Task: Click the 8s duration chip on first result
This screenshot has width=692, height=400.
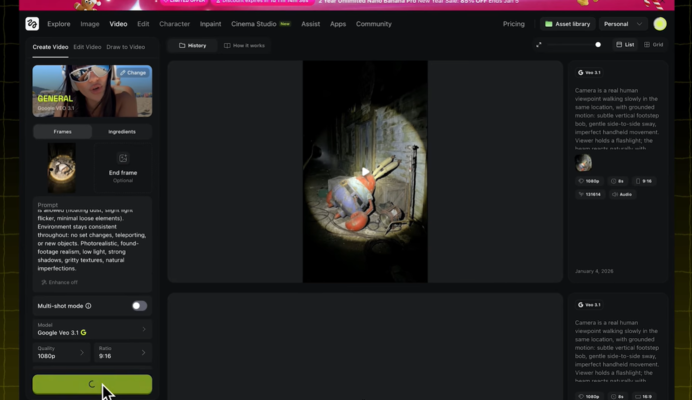Action: point(617,181)
